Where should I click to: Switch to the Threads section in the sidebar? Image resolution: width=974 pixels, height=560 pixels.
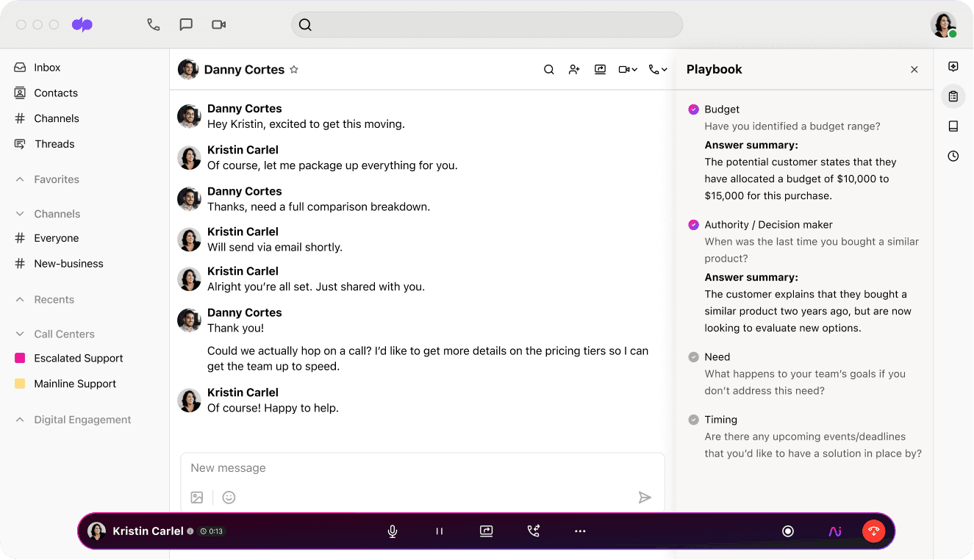[54, 143]
